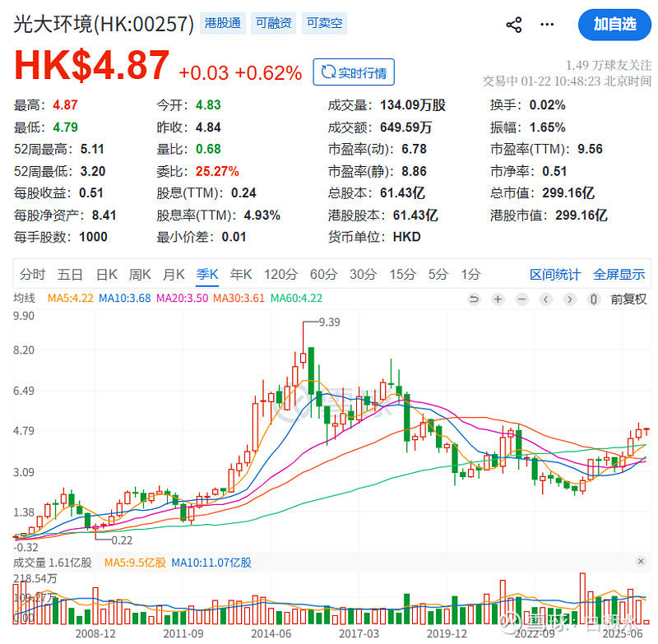Click the 2019-12 date axis label
Image resolution: width=658 pixels, height=644 pixels.
[x=447, y=633]
